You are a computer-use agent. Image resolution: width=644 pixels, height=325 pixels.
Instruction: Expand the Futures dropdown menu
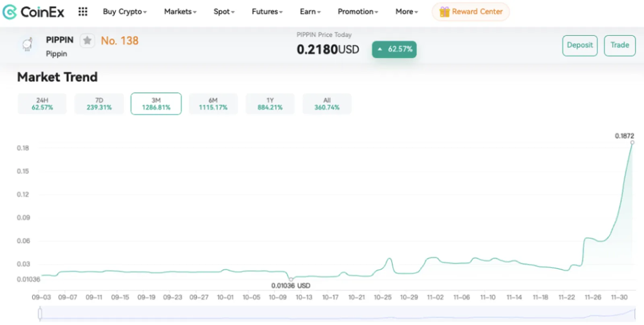(x=267, y=12)
